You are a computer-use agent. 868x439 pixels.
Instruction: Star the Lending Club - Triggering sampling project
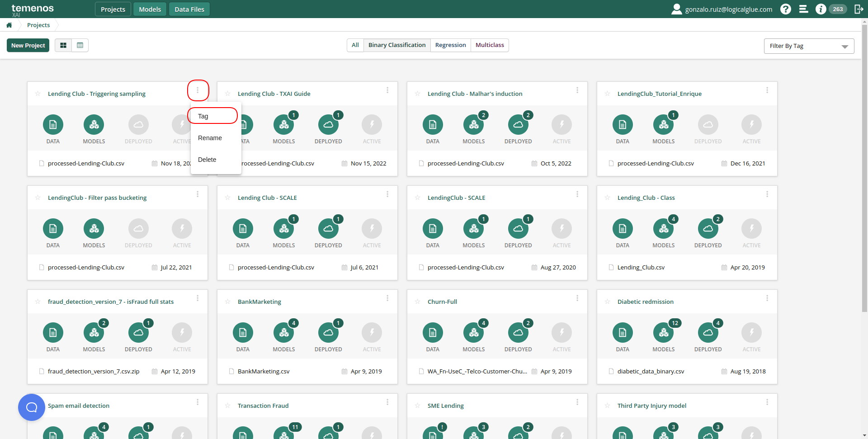[x=38, y=94]
